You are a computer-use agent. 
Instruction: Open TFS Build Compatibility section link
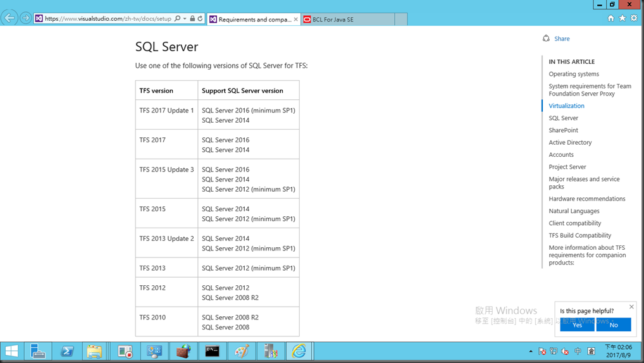click(580, 235)
